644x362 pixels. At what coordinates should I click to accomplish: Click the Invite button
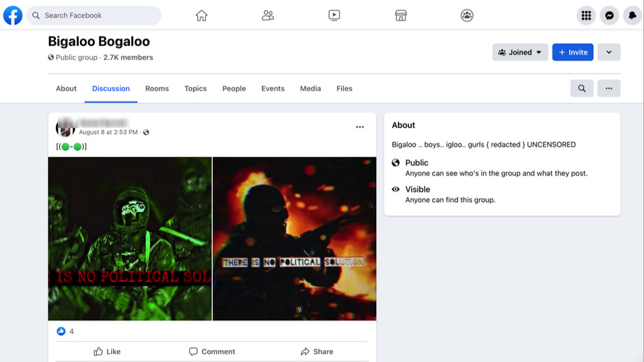(x=572, y=52)
